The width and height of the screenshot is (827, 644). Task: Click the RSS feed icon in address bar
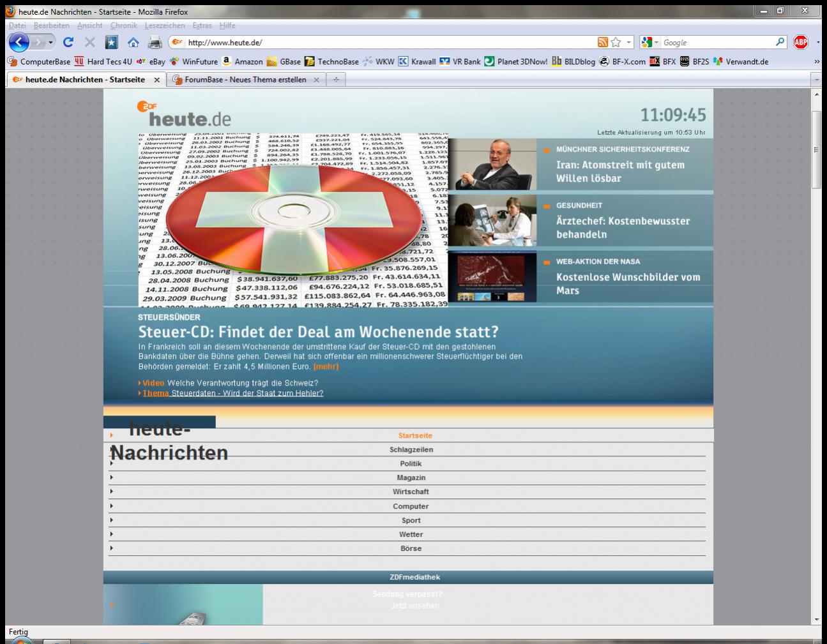pyautogui.click(x=603, y=42)
